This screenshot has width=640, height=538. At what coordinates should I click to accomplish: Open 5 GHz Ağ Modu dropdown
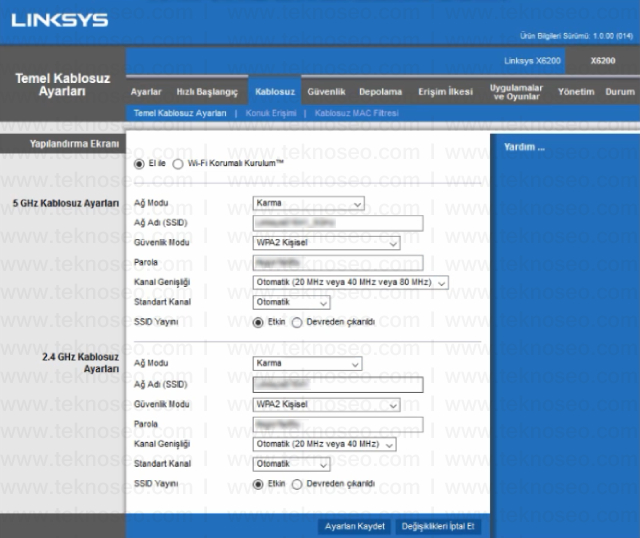tap(309, 203)
